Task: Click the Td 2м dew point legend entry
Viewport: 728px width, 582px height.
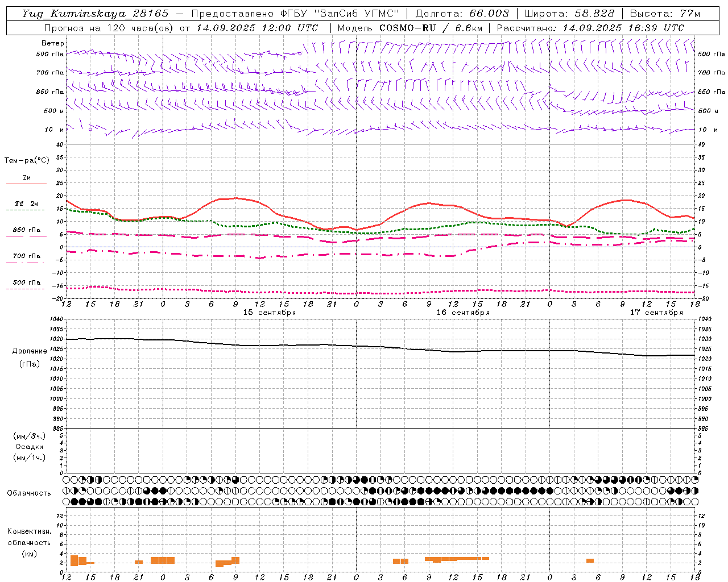Action: pos(26,203)
